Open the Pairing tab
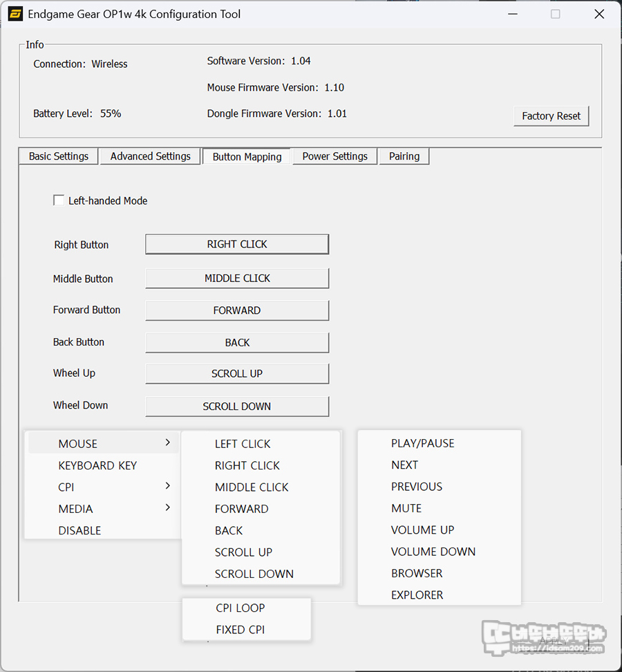Image resolution: width=622 pixels, height=672 pixels. [404, 156]
